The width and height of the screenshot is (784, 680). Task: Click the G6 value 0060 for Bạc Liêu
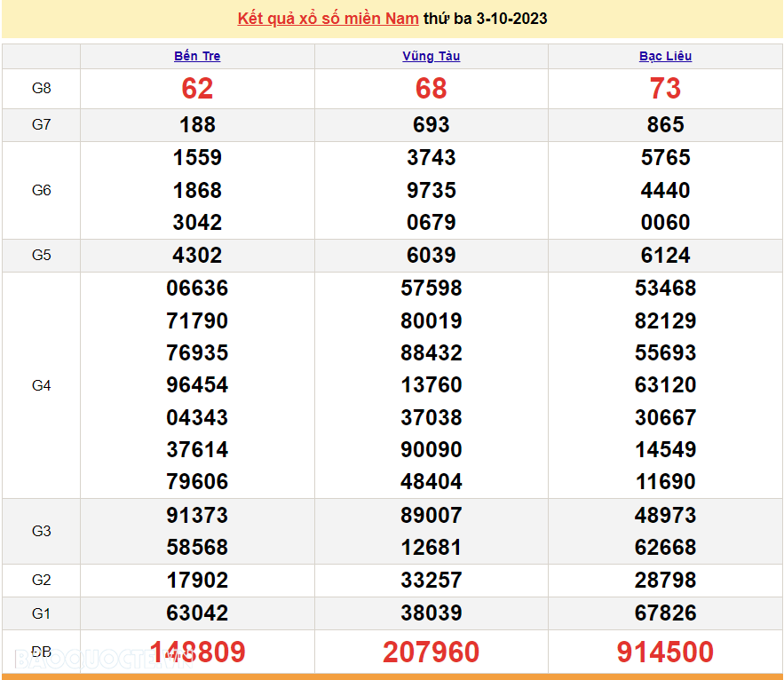(x=665, y=222)
